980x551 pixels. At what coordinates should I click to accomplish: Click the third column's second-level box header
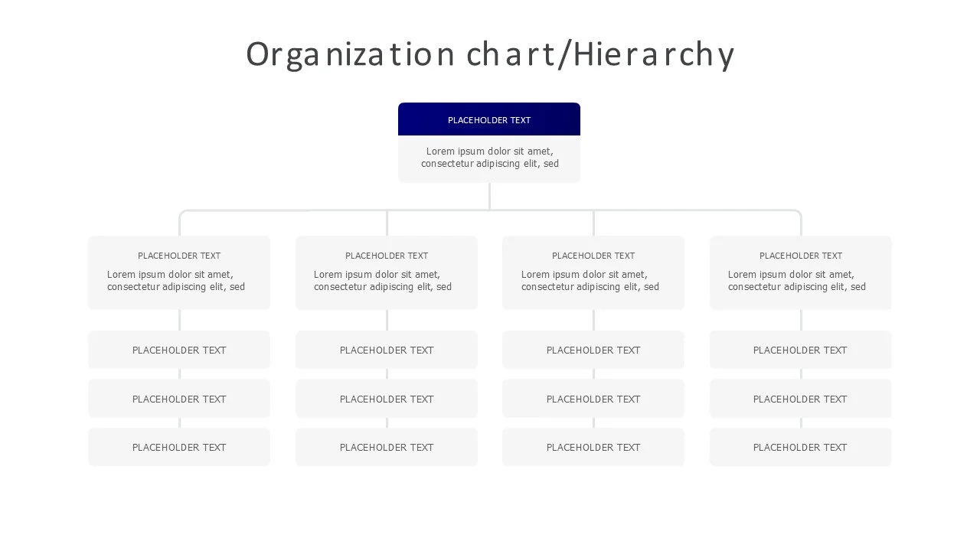point(593,256)
